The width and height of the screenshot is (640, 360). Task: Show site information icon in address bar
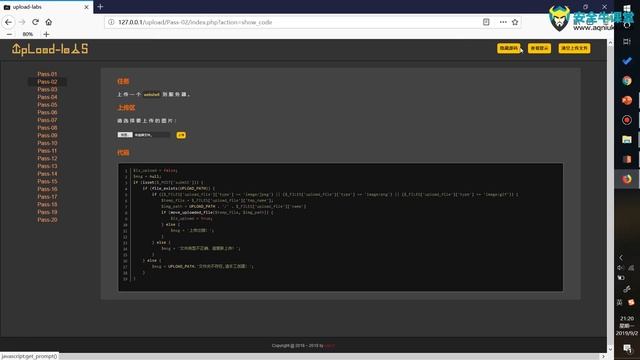[x=111, y=22]
